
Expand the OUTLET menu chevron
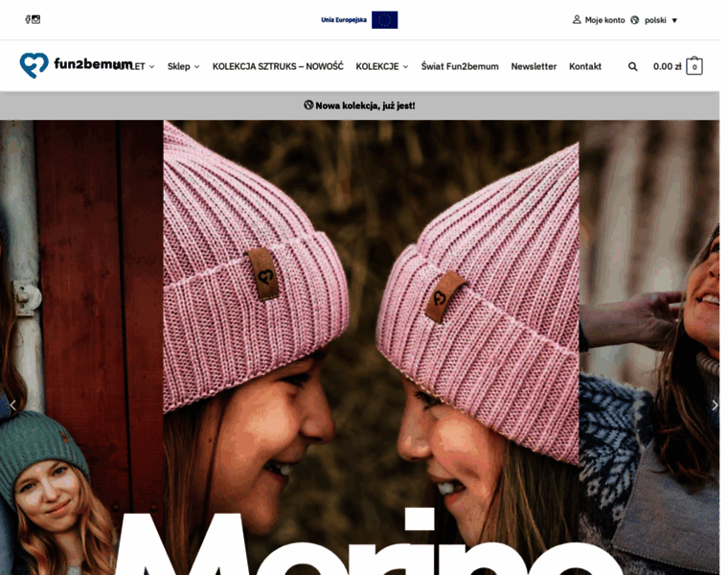pyautogui.click(x=151, y=67)
